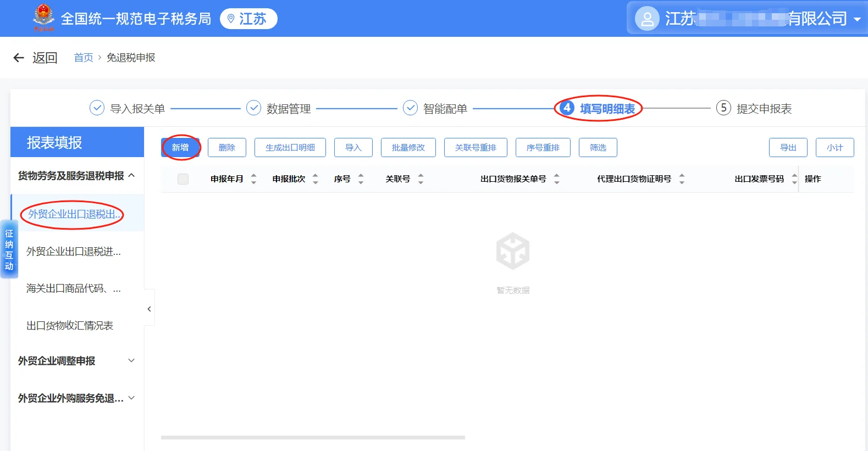Click 免退税申报 breadcrumb text

coord(131,58)
